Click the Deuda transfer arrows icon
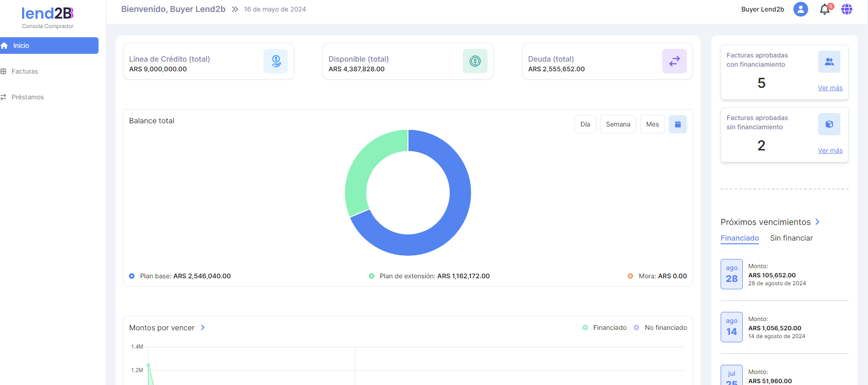 coord(674,61)
